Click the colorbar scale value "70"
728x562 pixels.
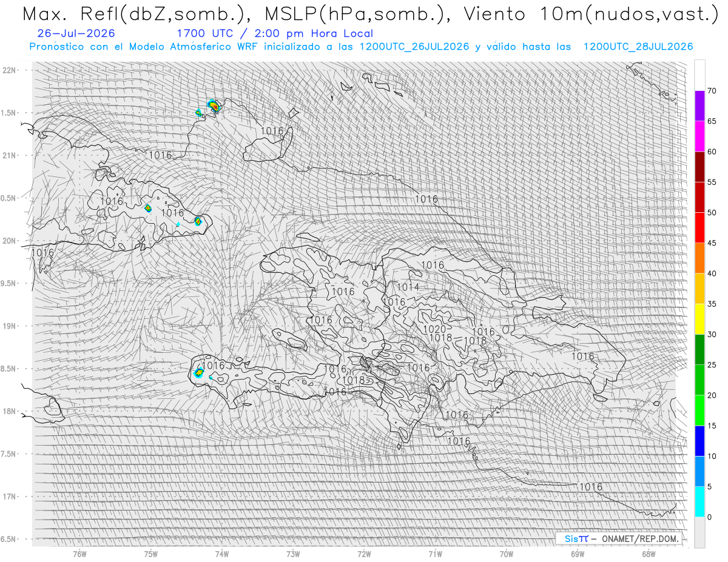pos(712,91)
